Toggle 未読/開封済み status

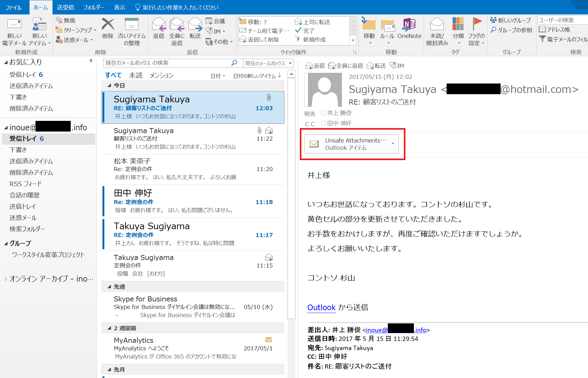pos(437,32)
